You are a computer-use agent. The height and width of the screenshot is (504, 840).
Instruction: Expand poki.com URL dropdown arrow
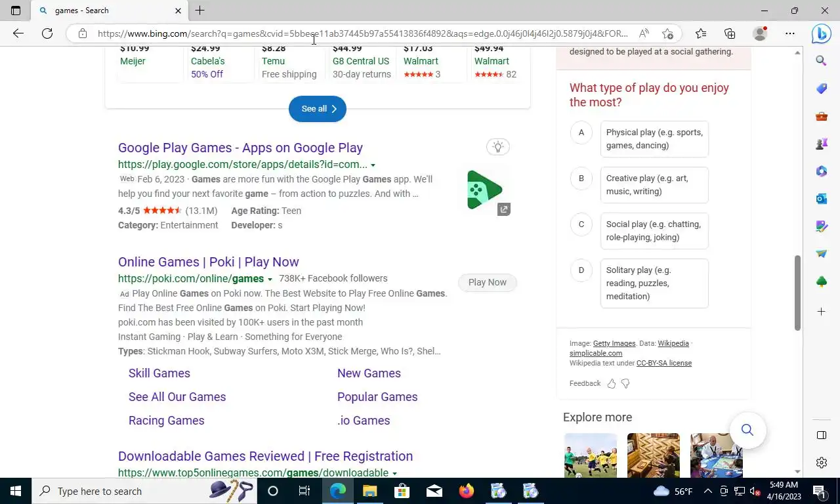(x=270, y=280)
